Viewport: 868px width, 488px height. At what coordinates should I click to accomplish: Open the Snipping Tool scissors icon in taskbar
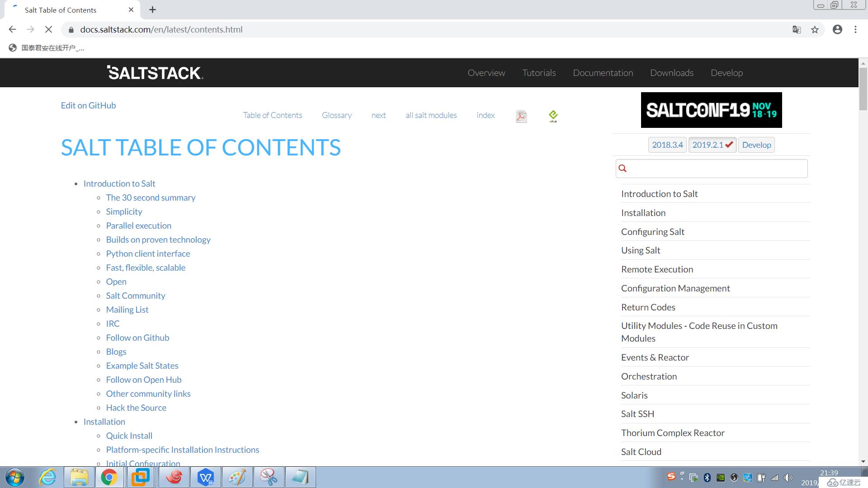point(269,477)
